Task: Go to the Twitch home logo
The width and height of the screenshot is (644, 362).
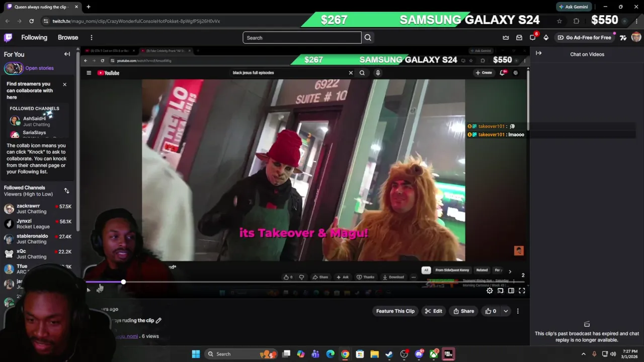Action: click(8, 38)
